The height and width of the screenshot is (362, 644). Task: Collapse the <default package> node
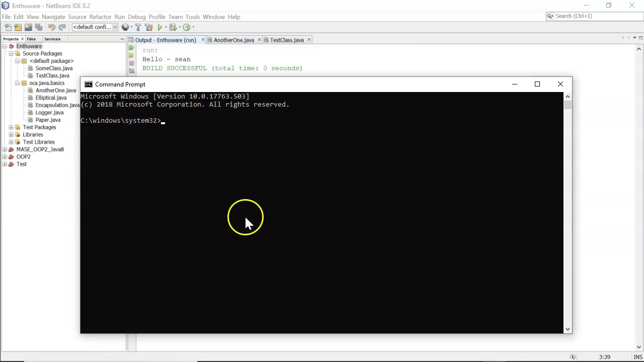pos(17,61)
